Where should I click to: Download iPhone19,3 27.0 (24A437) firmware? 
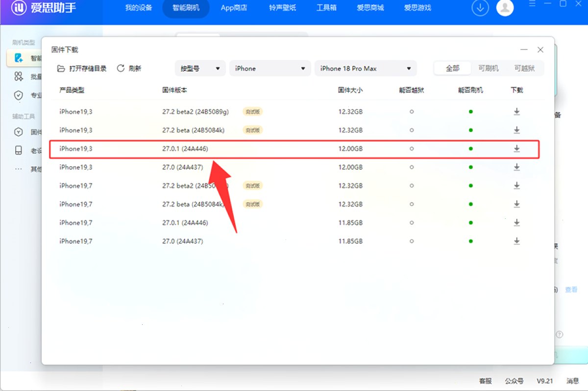[x=516, y=167]
